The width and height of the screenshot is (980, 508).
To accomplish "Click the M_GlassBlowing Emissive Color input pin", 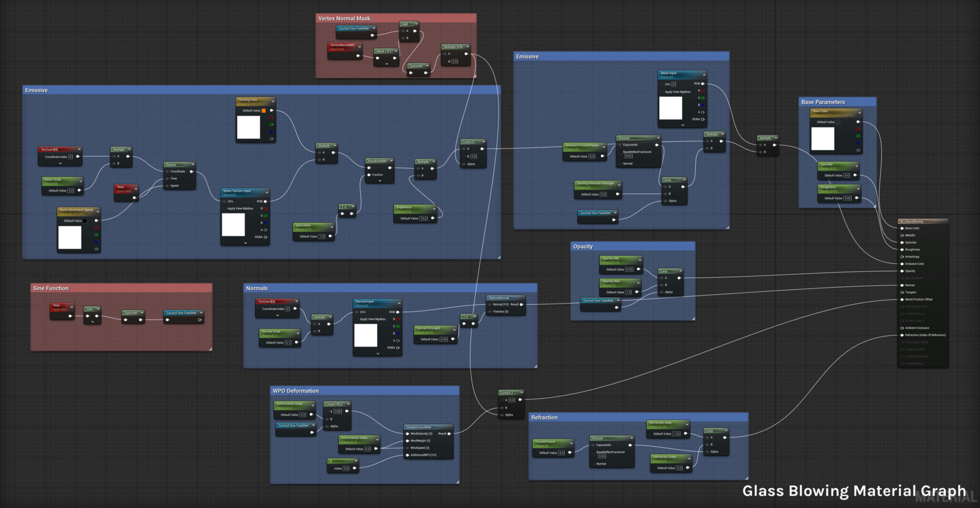I will click(x=902, y=264).
